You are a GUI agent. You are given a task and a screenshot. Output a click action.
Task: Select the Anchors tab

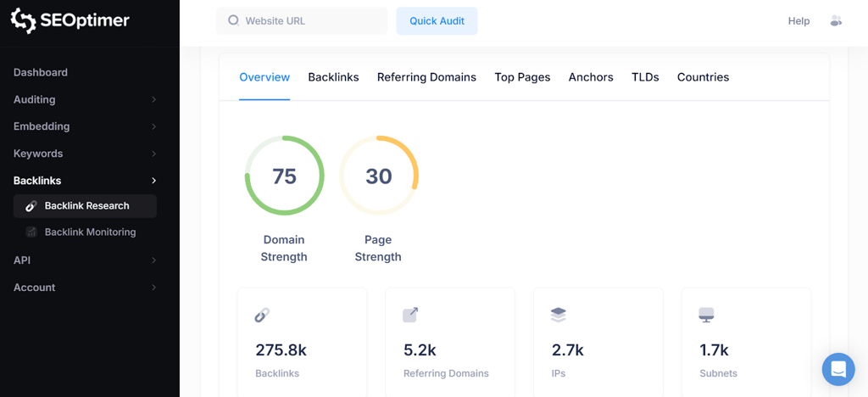(591, 77)
